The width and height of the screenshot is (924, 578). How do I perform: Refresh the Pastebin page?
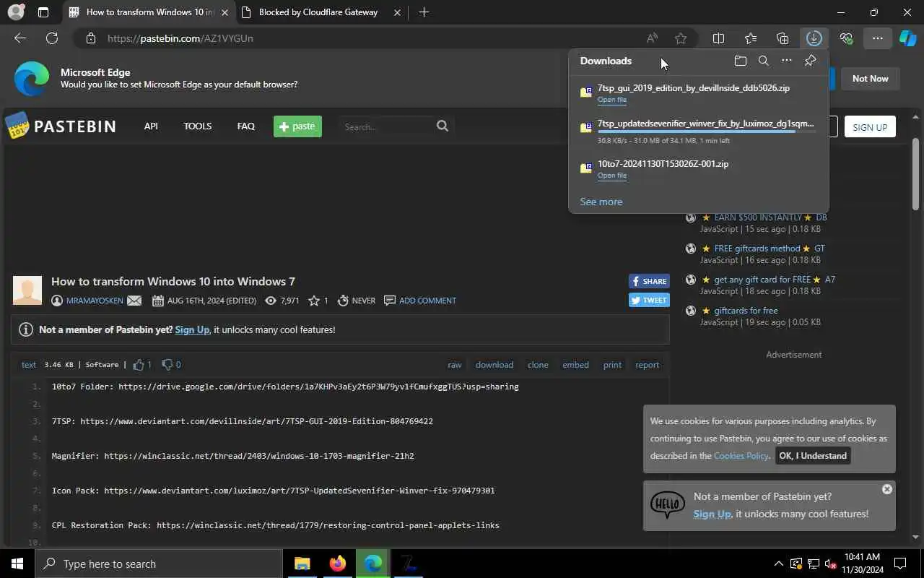[x=52, y=38]
